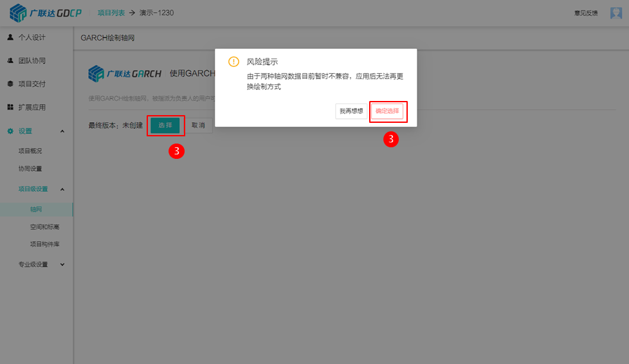Click the 项目交付 box icon

click(10, 84)
